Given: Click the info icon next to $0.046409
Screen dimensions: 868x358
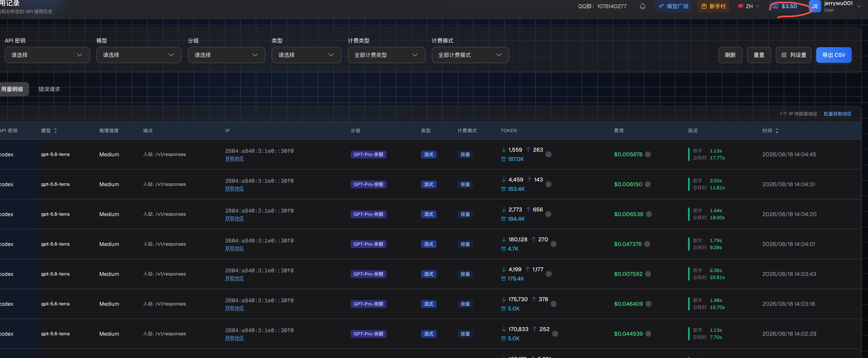Looking at the screenshot, I should coord(648,304).
